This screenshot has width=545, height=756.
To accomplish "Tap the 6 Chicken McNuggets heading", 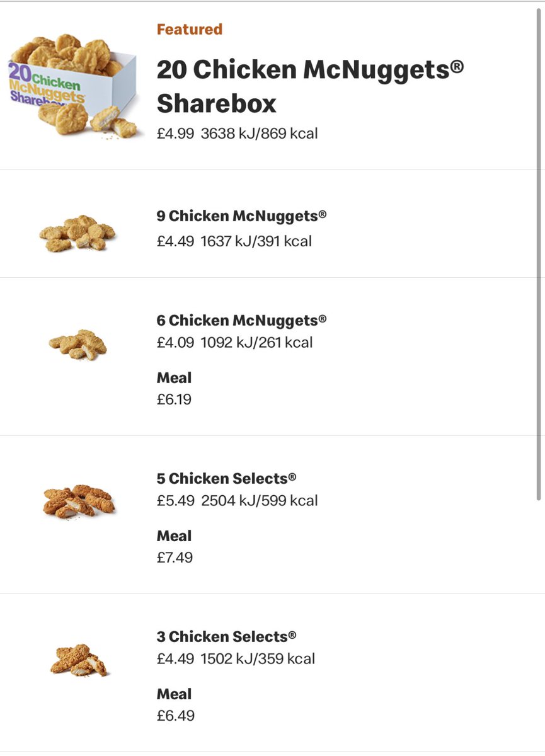I will (241, 320).
